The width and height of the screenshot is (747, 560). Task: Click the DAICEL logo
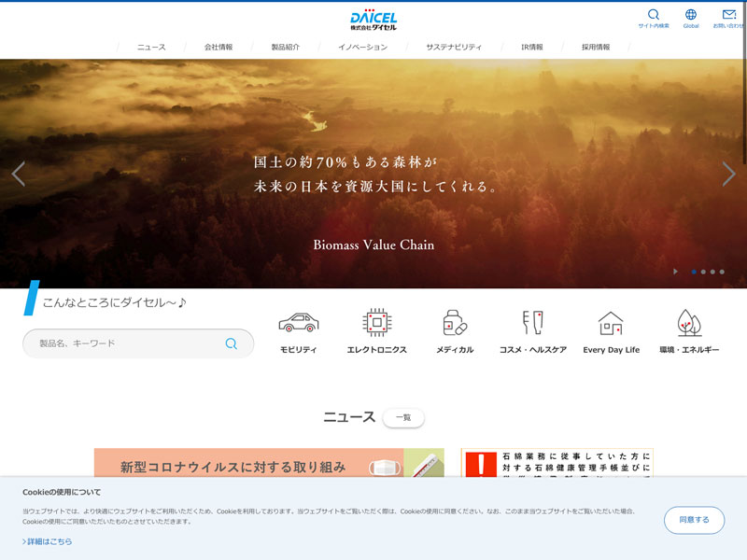373,20
